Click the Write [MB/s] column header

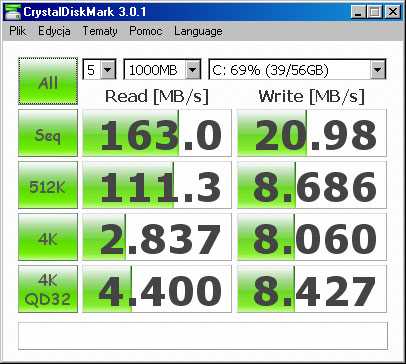(x=312, y=97)
